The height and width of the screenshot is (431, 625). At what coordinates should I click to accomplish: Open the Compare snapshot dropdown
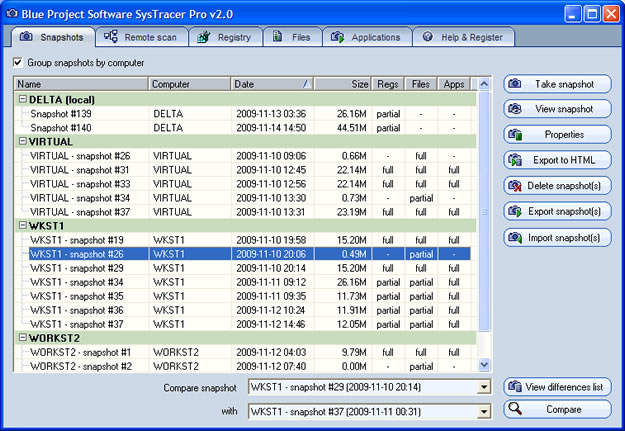pos(484,387)
